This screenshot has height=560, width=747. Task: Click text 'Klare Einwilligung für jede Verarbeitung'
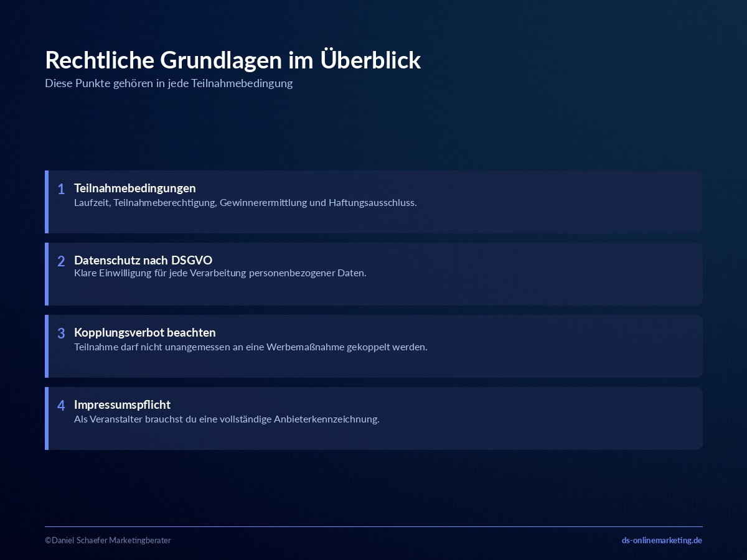click(x=220, y=273)
